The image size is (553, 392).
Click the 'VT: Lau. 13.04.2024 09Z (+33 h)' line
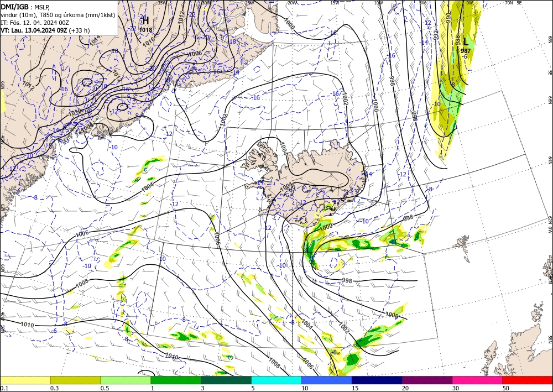[45, 30]
